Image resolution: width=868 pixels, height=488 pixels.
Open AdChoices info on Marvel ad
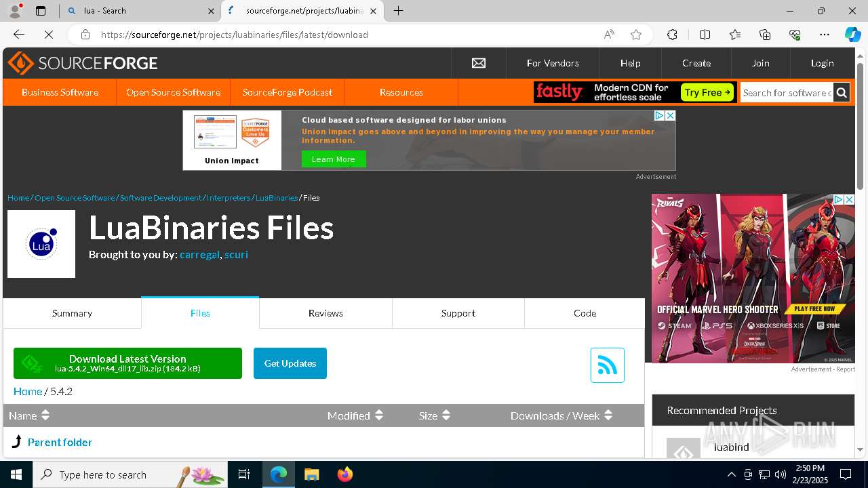(838, 199)
